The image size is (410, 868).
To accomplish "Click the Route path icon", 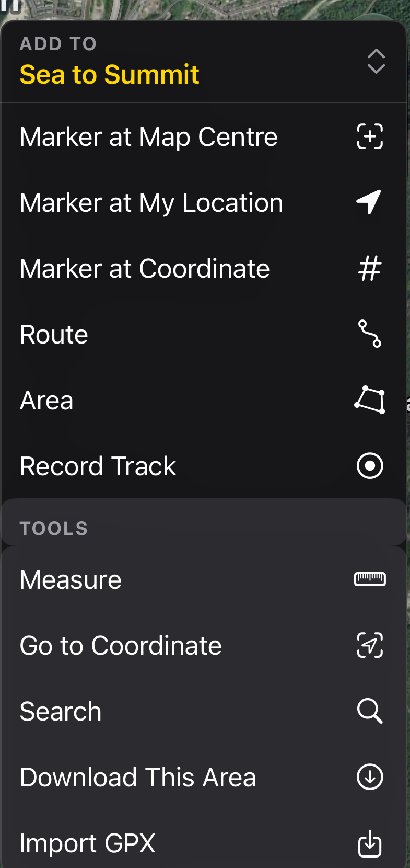I will click(370, 334).
